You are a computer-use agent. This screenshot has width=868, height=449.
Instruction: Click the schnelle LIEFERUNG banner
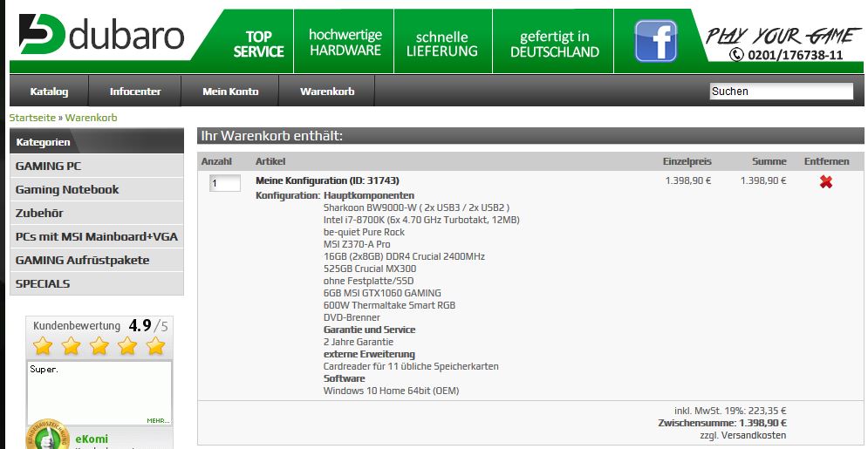point(441,44)
